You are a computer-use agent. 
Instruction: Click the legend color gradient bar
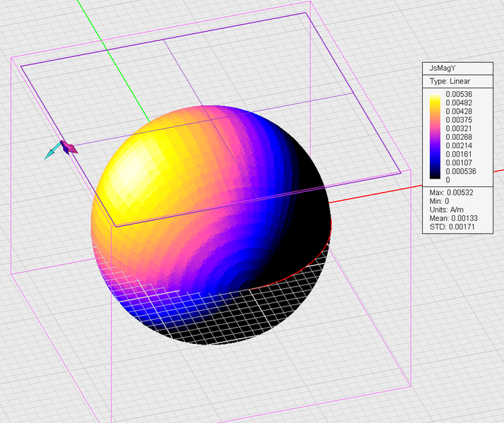coord(435,137)
